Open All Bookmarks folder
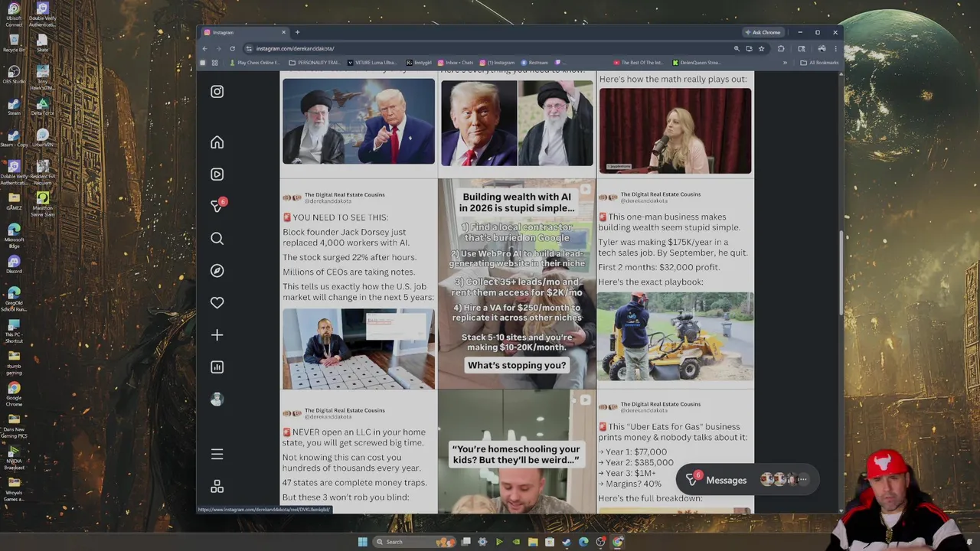This screenshot has height=551, width=980. [x=819, y=63]
